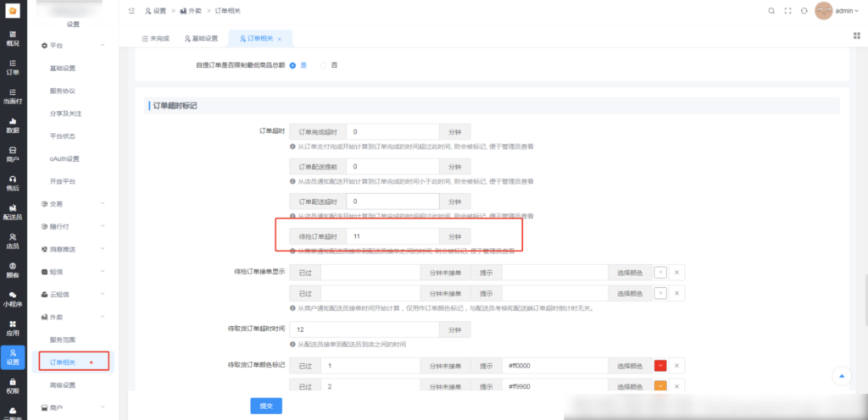
Task: Open the 数据 statistics section
Action: [x=13, y=124]
